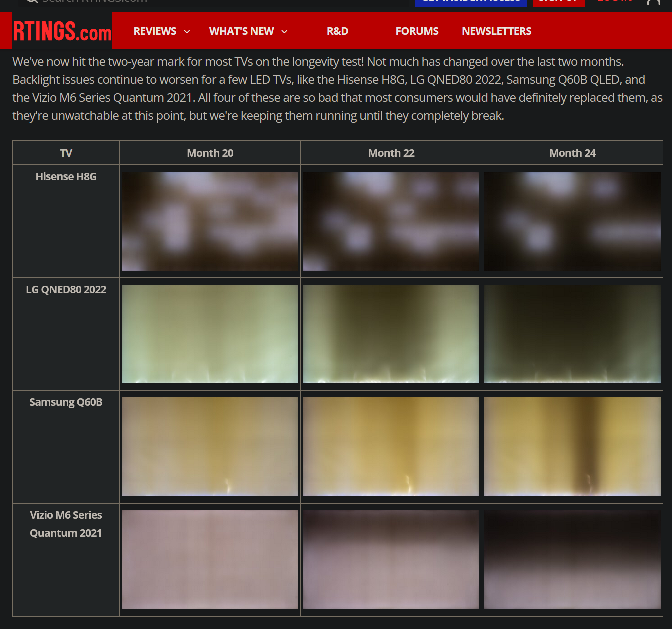
Task: Click the SIGN UP button
Action: [x=558, y=2]
